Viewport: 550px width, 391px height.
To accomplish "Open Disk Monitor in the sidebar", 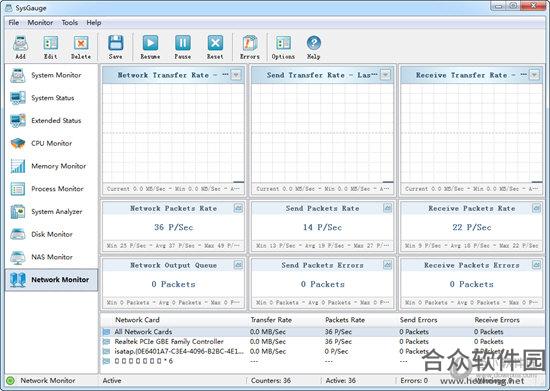I will point(51,234).
